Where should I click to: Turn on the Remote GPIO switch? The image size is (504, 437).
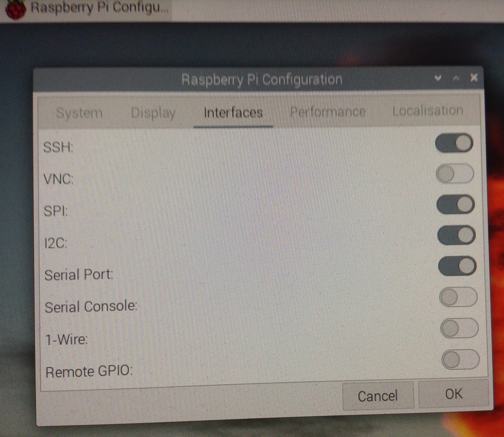point(461,360)
